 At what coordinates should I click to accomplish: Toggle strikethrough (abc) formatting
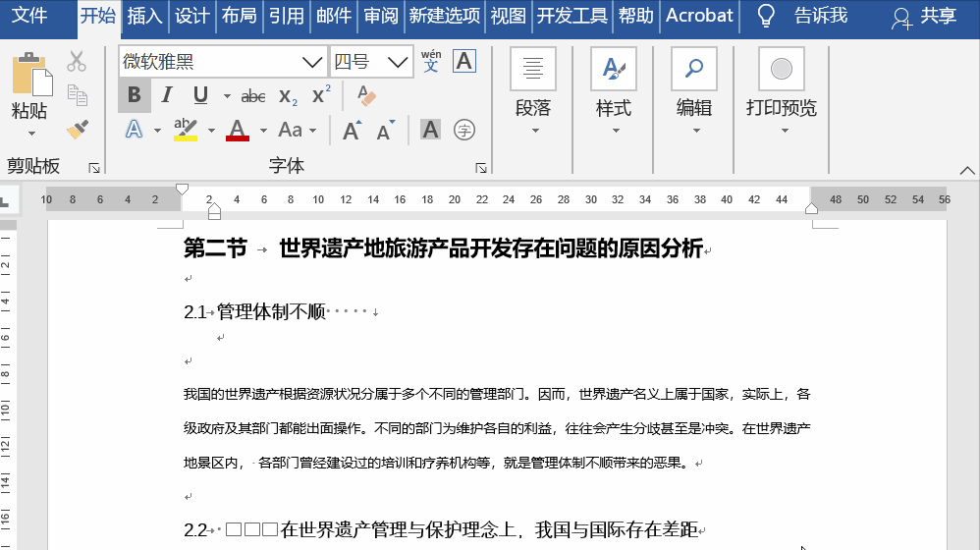[x=253, y=96]
